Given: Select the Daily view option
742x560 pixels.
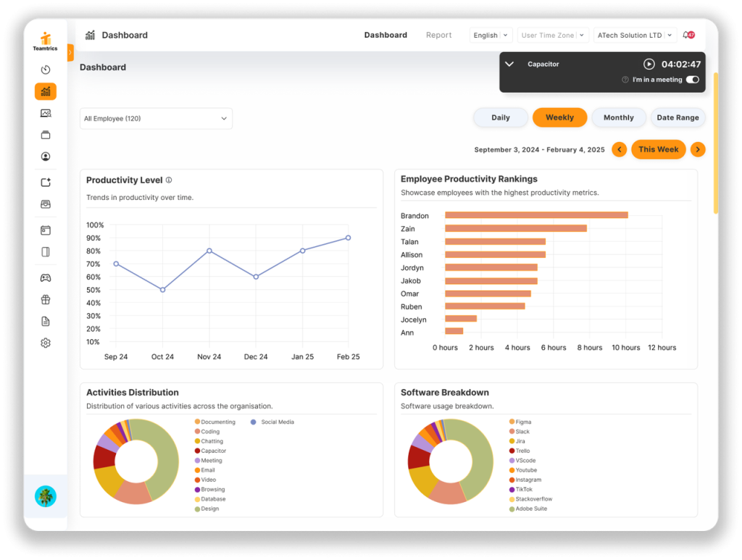Looking at the screenshot, I should pos(501,117).
